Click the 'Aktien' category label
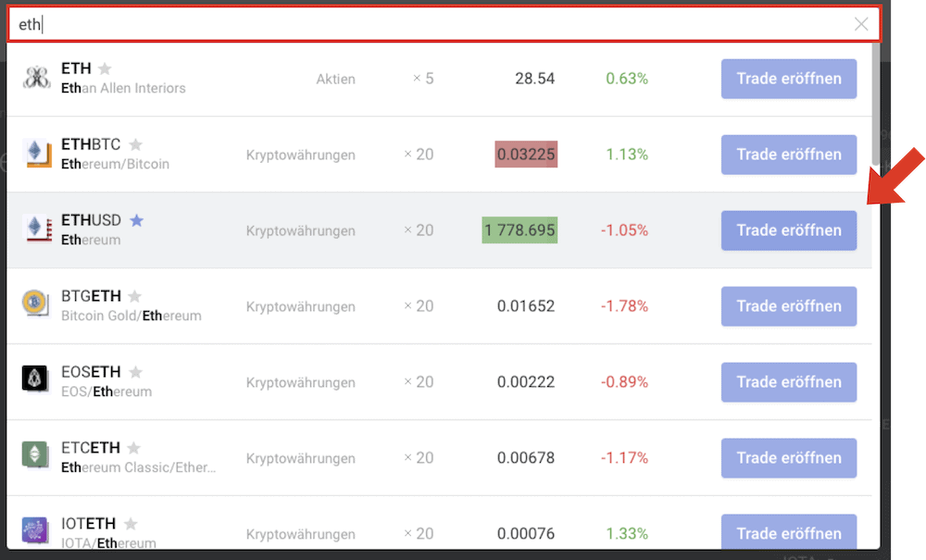Screen dimensions: 926x560 coord(335,79)
